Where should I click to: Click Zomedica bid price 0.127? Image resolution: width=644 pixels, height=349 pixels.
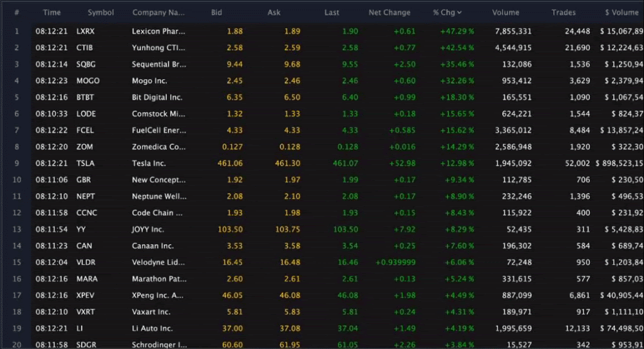click(x=232, y=147)
